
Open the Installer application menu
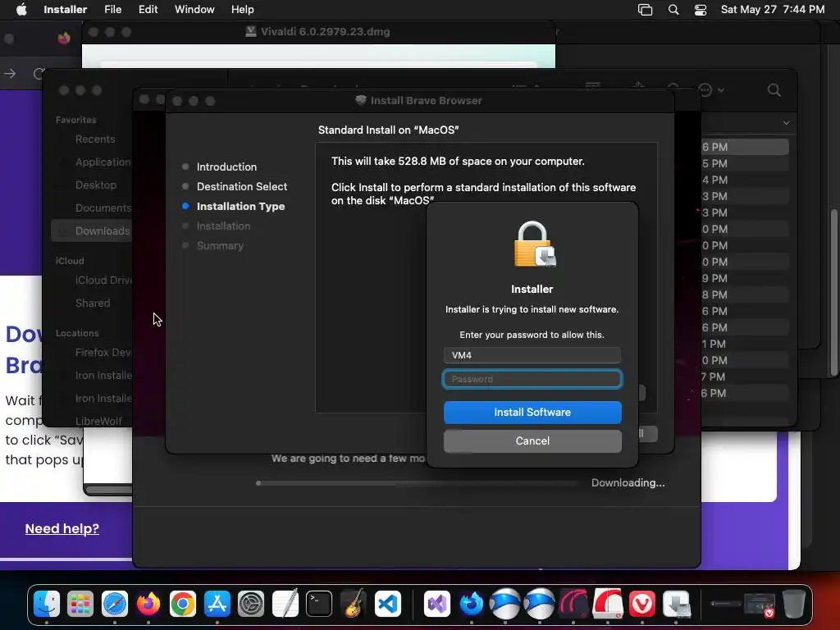[65, 10]
